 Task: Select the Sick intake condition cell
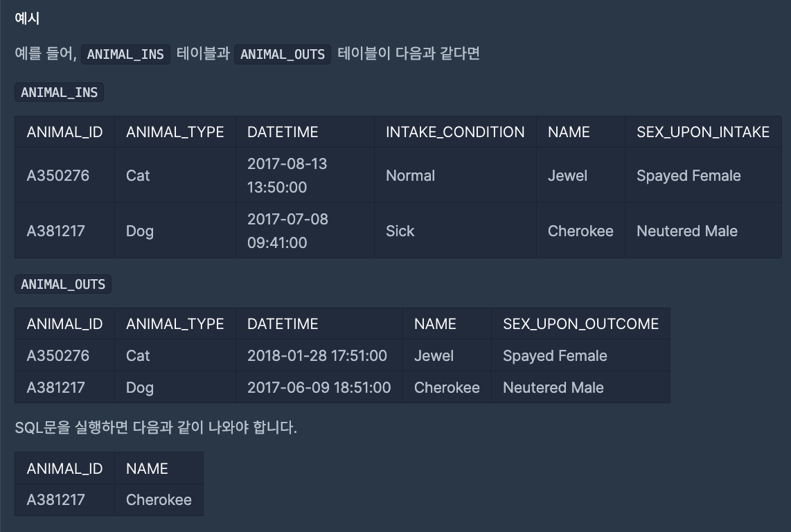(455, 231)
